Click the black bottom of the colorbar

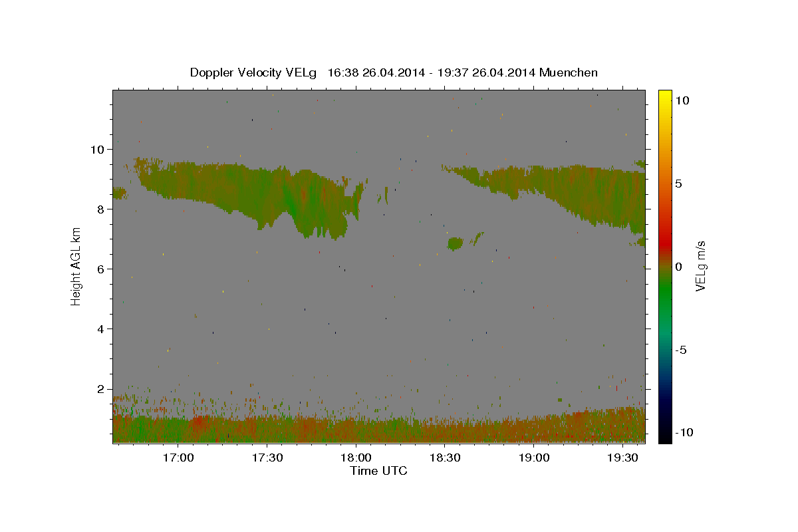pos(665,436)
